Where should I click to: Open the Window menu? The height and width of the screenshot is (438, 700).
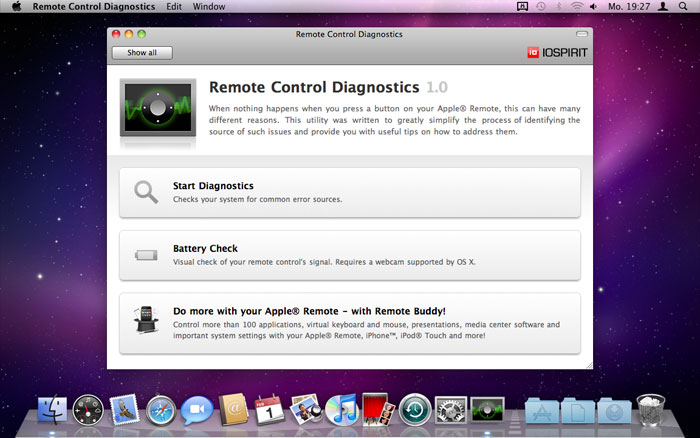click(209, 7)
